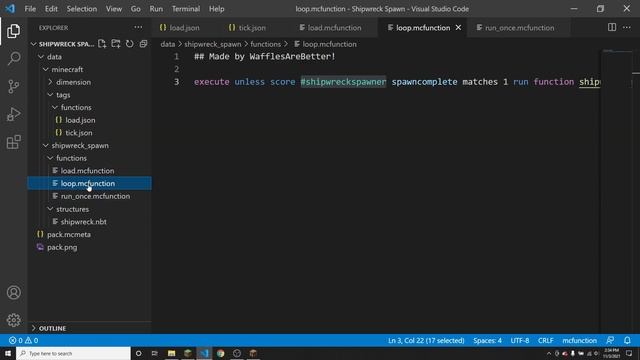The image size is (640, 360).
Task: Select language mode mcfunction in status bar
Action: coord(579,340)
